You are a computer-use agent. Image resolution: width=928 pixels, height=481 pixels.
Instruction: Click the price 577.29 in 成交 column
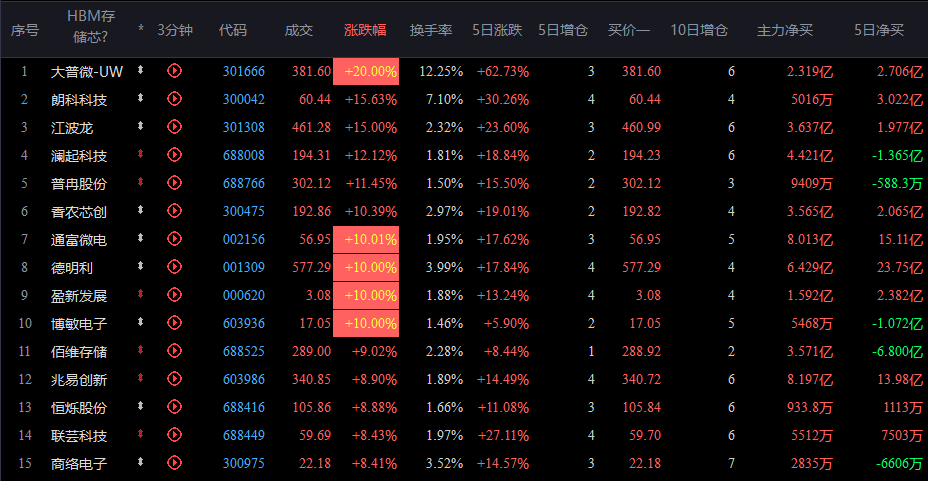(311, 267)
